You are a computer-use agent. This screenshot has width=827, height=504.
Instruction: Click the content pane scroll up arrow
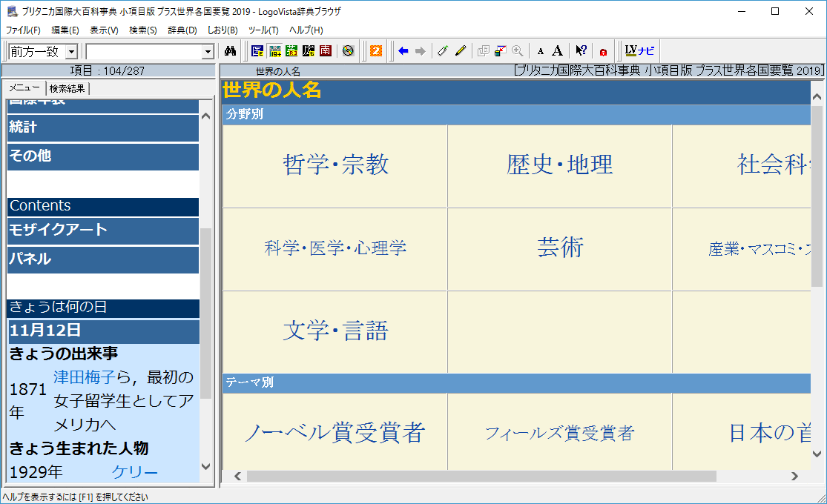pos(817,97)
